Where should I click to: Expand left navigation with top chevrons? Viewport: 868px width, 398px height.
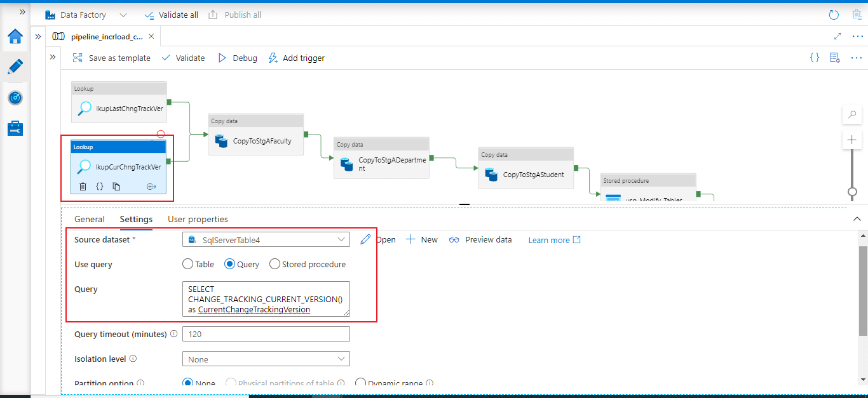[23, 11]
